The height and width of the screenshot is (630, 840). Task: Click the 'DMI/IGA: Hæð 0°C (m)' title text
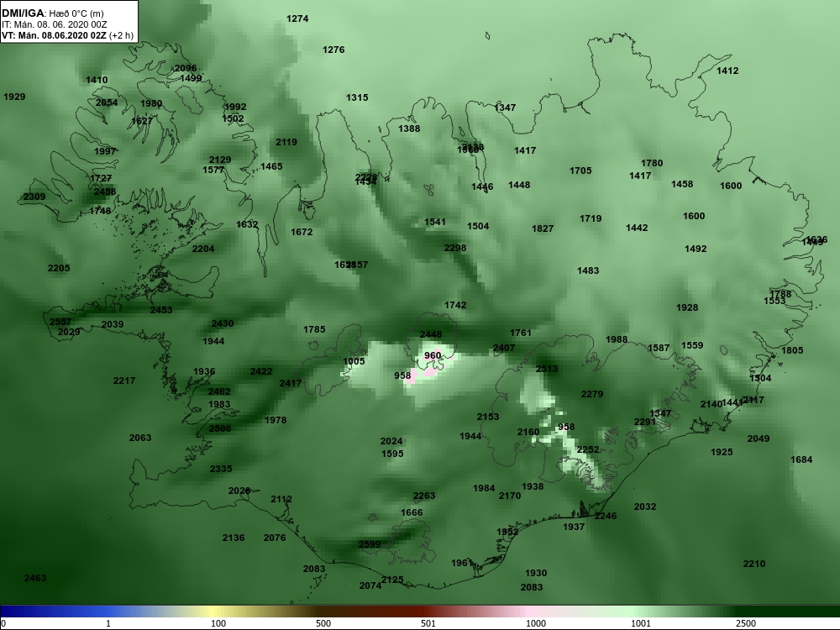point(53,13)
